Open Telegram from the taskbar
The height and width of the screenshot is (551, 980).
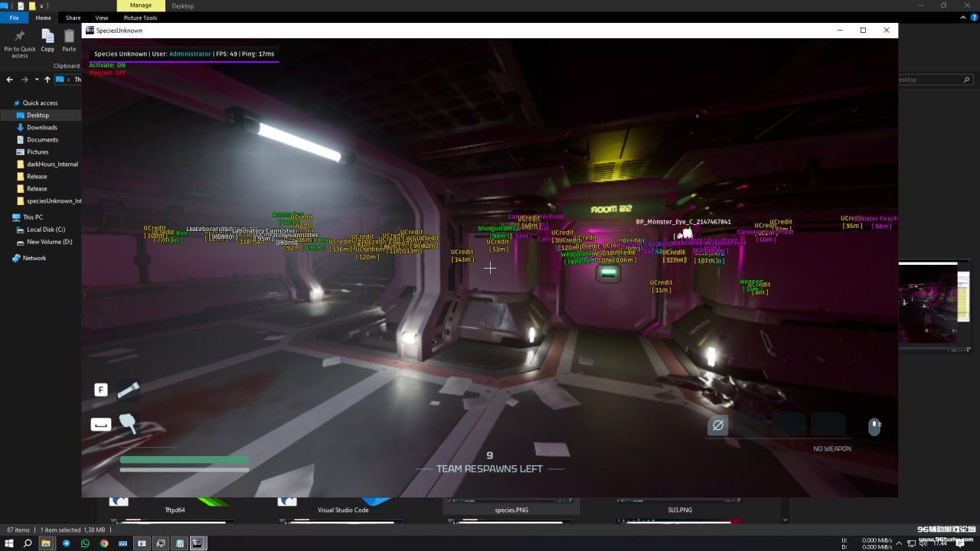click(x=66, y=543)
